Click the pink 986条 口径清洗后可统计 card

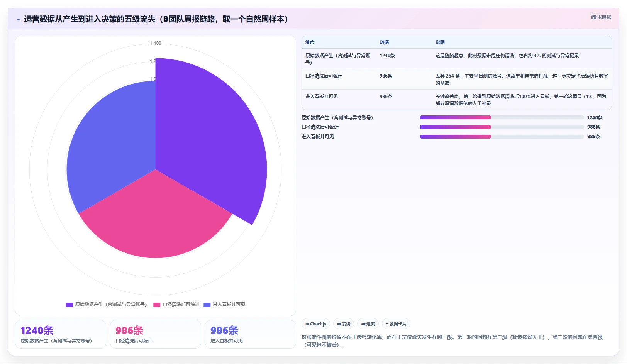click(156, 334)
